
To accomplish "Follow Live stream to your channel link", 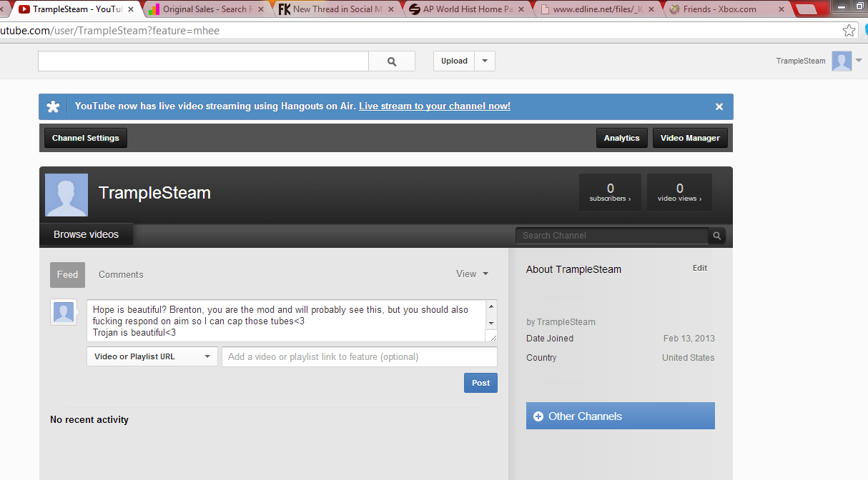I will click(435, 106).
